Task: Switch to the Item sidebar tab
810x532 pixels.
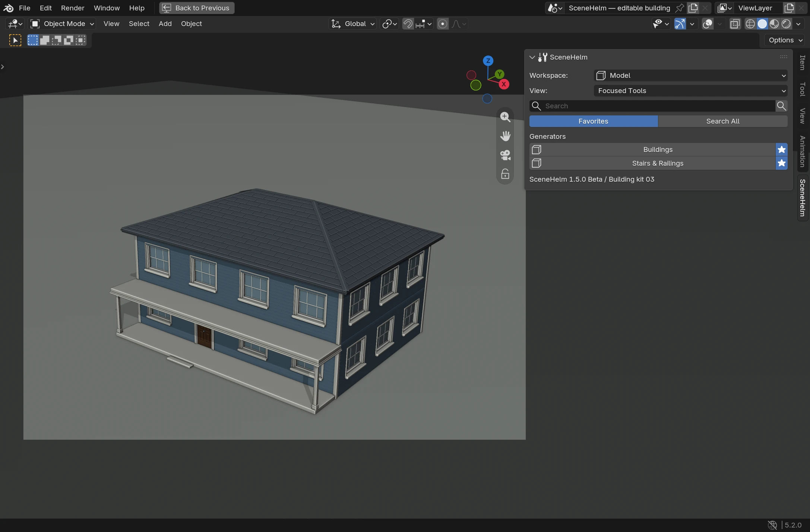Action: pyautogui.click(x=802, y=63)
